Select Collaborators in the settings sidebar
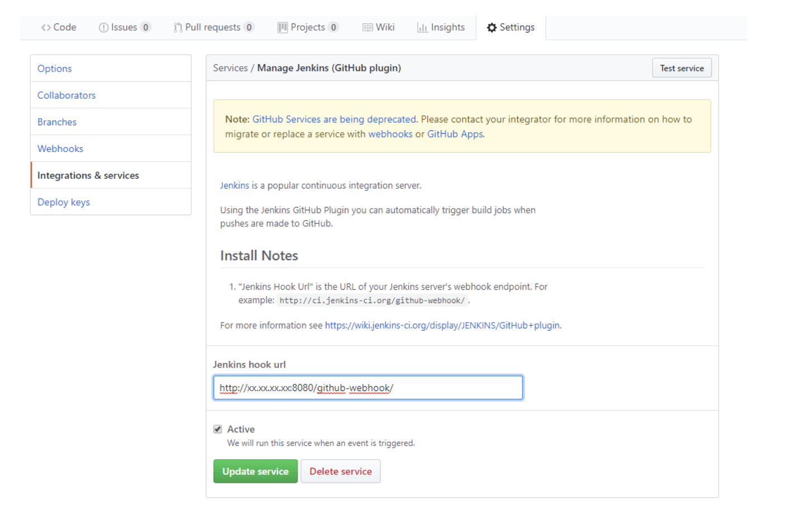The height and width of the screenshot is (528, 812). click(x=111, y=95)
